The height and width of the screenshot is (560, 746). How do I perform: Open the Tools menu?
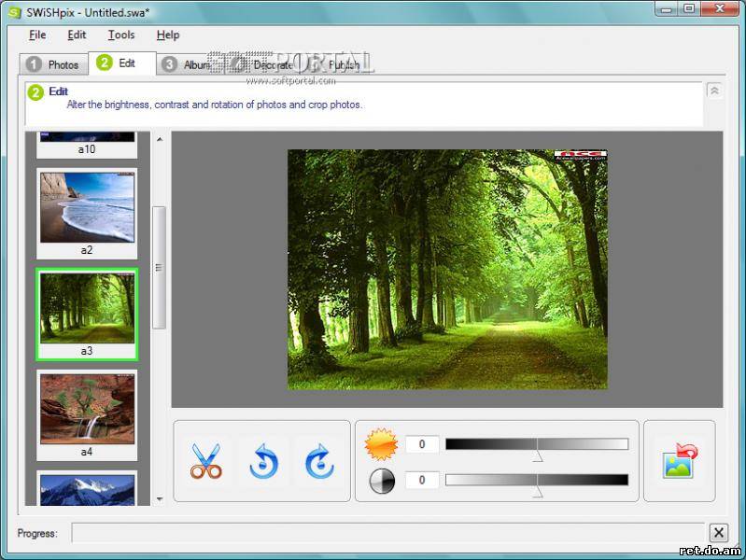(x=121, y=35)
